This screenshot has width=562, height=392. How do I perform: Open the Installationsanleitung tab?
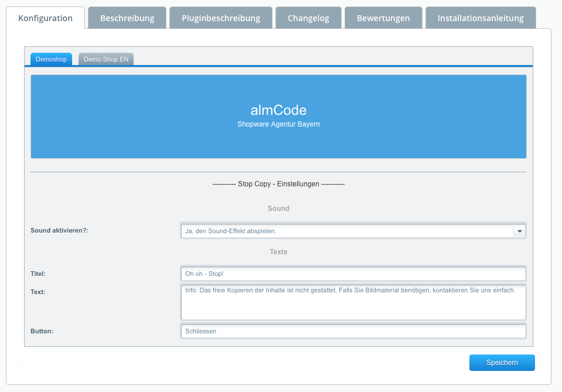click(x=481, y=18)
